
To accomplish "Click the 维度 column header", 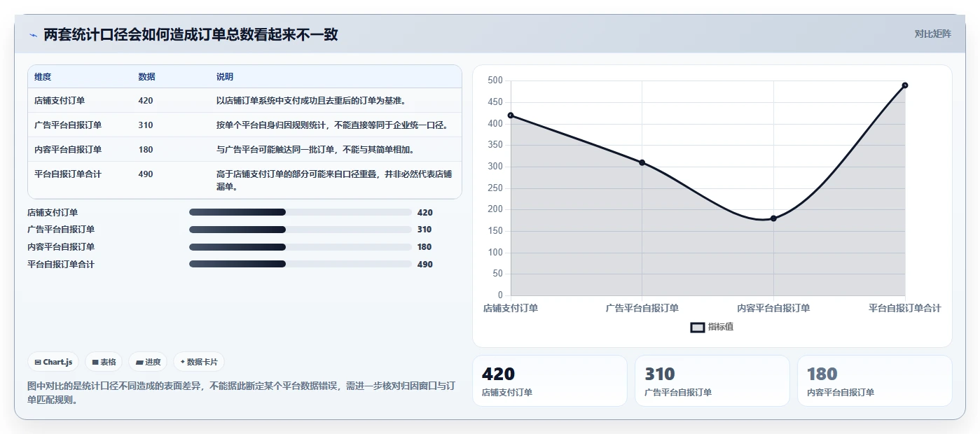I will coord(43,77).
